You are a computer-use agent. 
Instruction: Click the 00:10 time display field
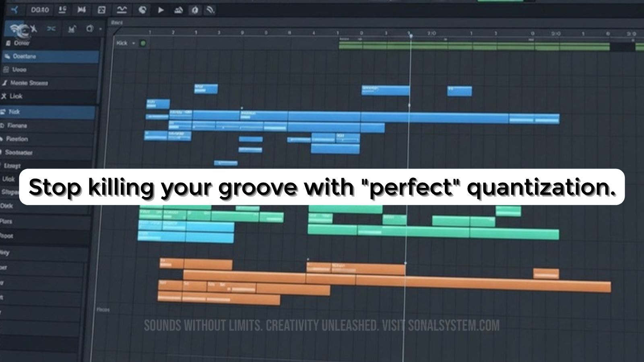pos(40,10)
